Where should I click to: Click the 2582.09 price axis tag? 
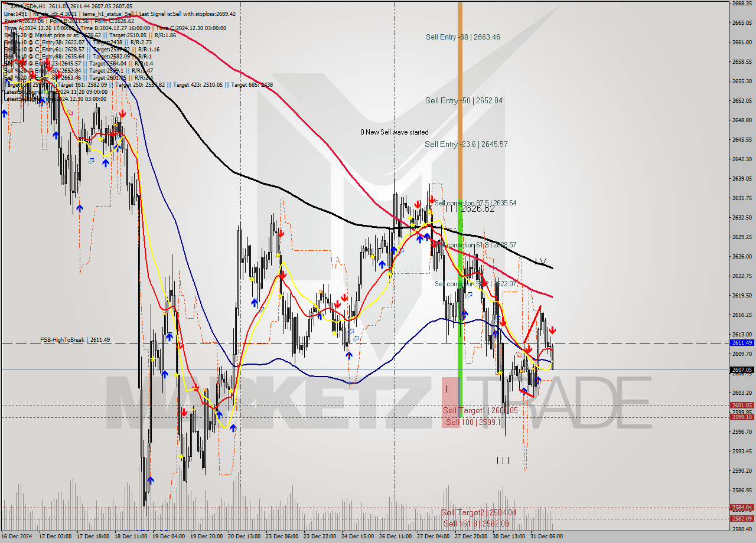(742, 519)
